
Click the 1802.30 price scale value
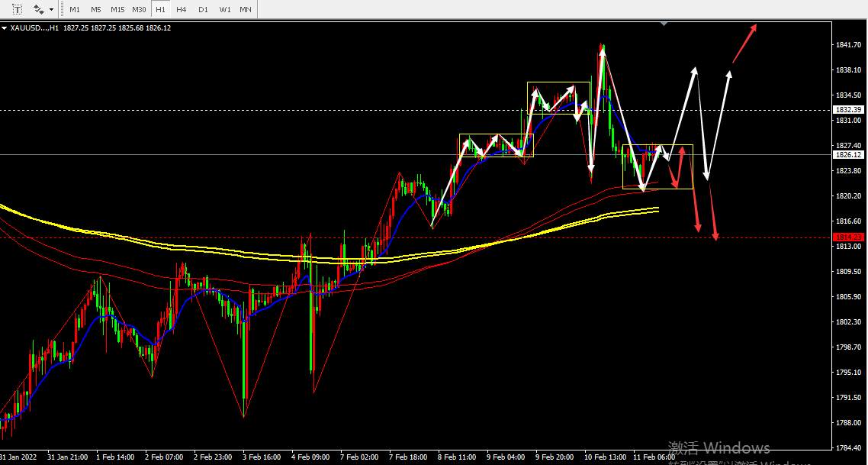(x=847, y=322)
